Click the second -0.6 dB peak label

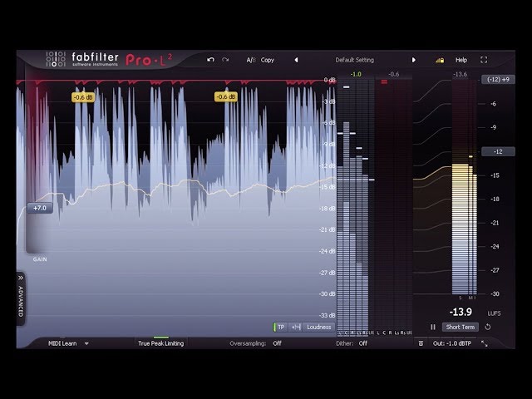(x=225, y=97)
